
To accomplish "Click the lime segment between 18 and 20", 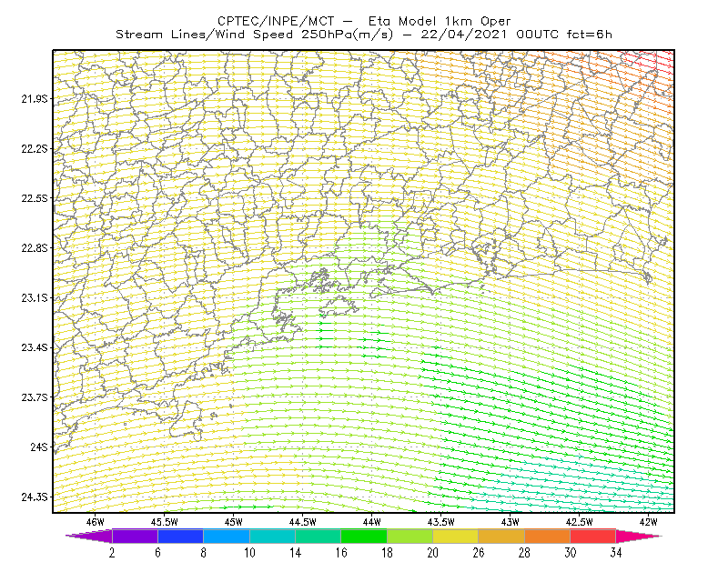I will [x=410, y=536].
